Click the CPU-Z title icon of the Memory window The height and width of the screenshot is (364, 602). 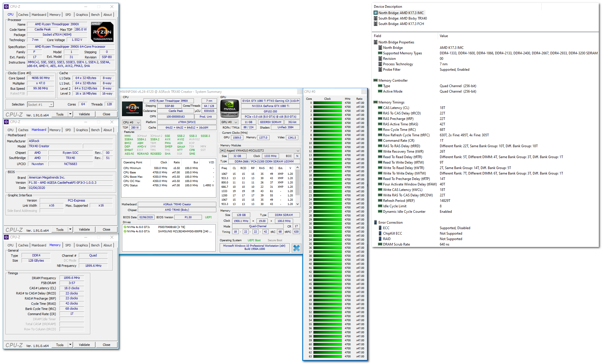[x=6, y=237]
